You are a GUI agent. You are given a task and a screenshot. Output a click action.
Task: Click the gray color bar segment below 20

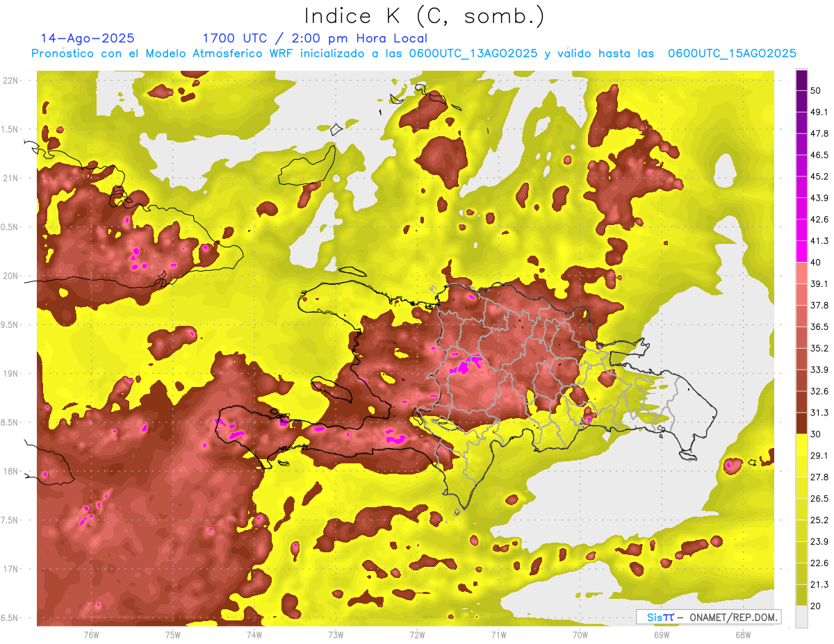pyautogui.click(x=801, y=617)
